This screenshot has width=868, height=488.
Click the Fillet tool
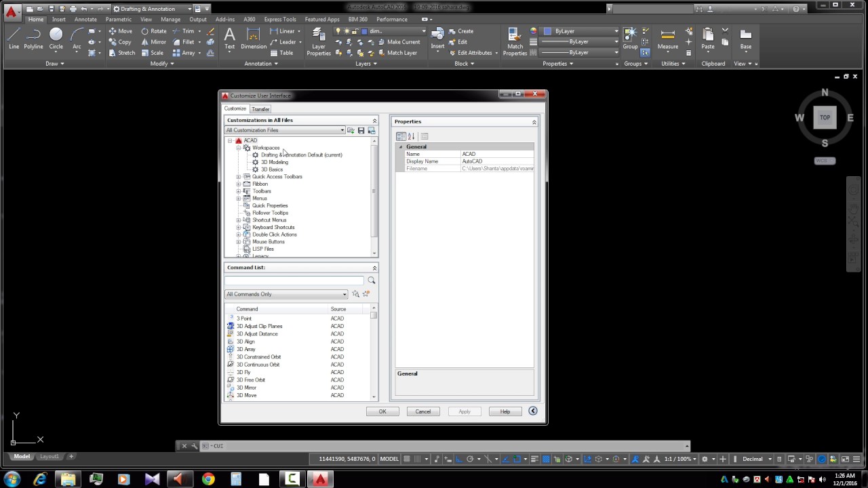click(x=184, y=42)
